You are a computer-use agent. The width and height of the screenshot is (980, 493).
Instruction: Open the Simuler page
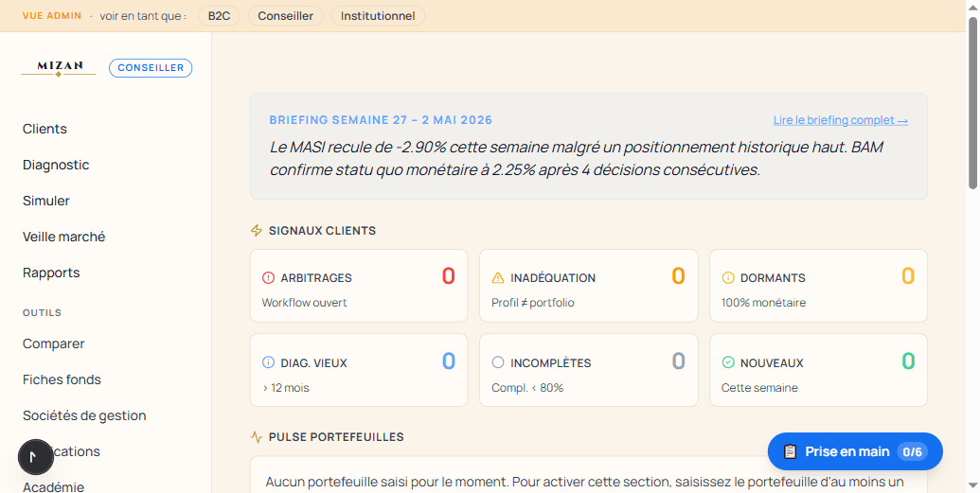tap(46, 201)
